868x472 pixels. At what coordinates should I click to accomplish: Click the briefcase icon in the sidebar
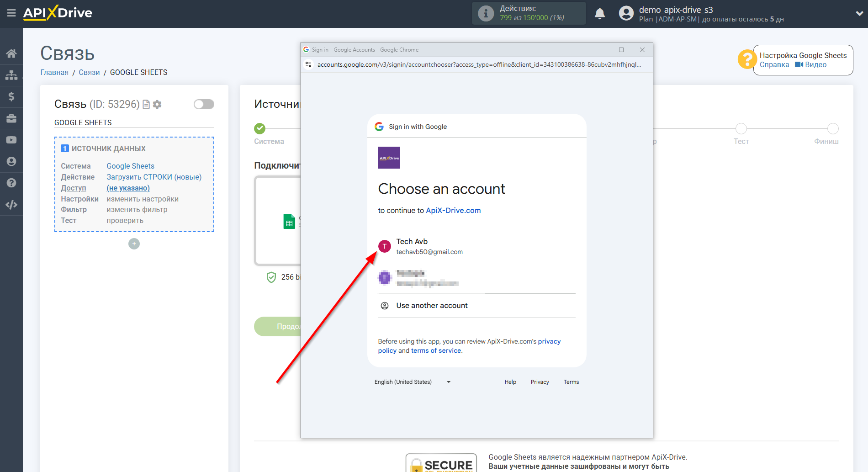tap(11, 118)
